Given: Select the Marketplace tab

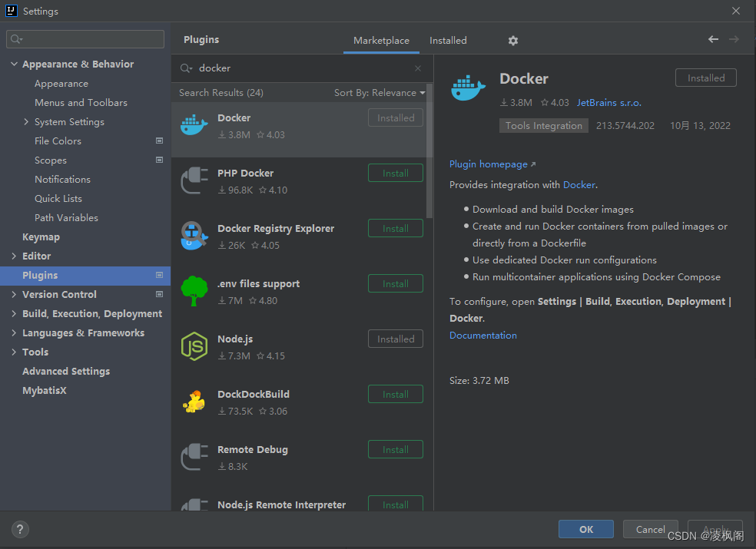Looking at the screenshot, I should coord(381,40).
